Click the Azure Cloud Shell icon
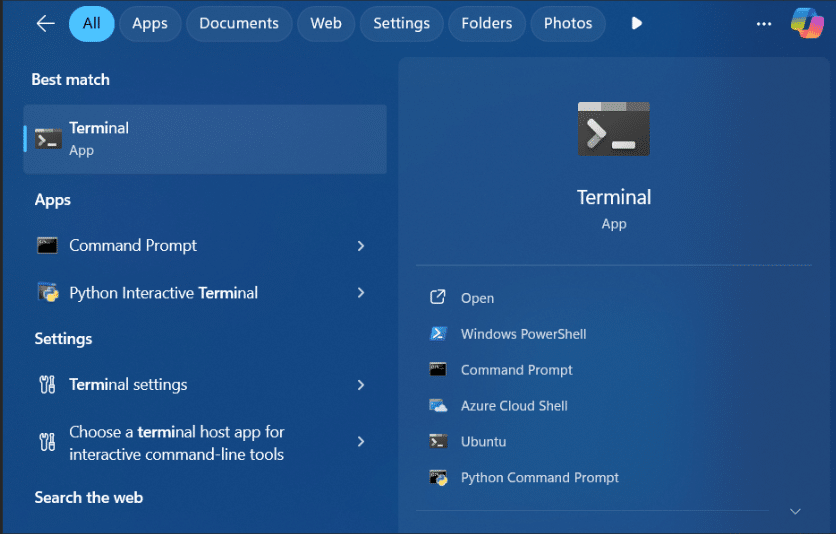Viewport: 836px width, 534px height. click(438, 406)
